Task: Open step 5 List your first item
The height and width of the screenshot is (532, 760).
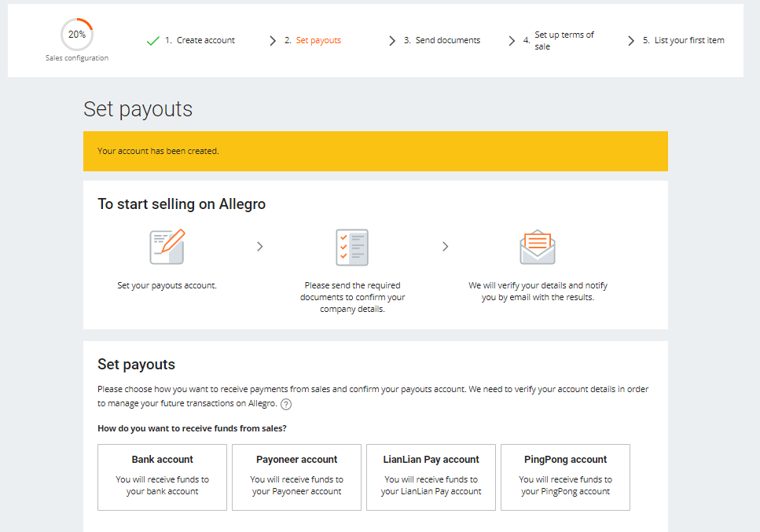Action: click(688, 40)
